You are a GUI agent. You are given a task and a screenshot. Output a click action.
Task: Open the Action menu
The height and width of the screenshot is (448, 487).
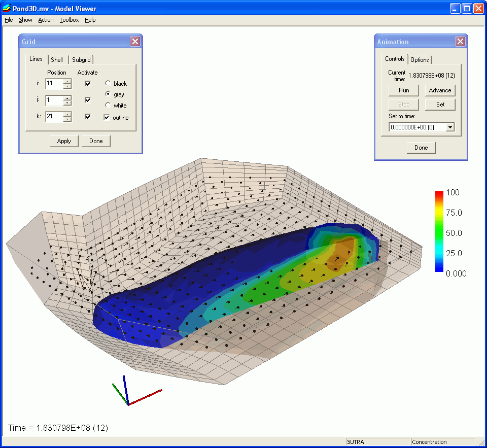[46, 20]
